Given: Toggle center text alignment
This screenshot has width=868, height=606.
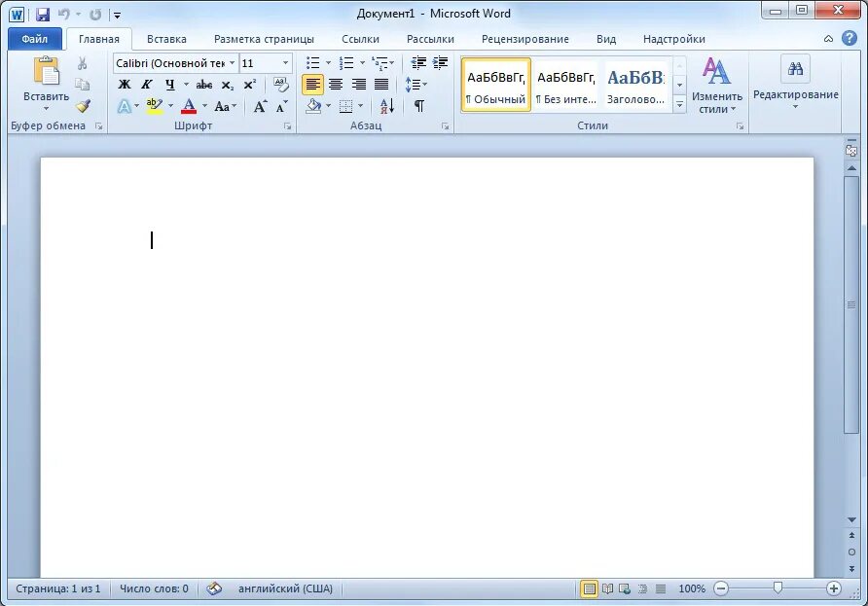Looking at the screenshot, I should 336,84.
